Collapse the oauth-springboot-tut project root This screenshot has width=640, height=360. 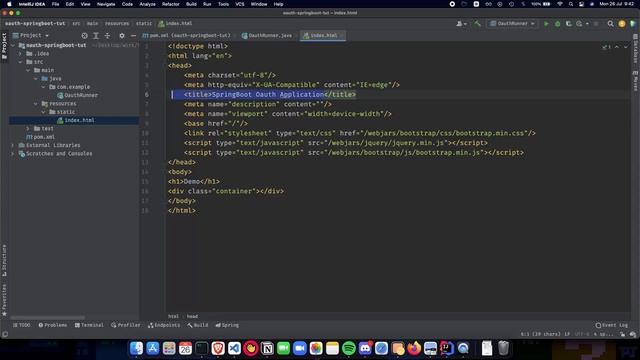point(13,45)
